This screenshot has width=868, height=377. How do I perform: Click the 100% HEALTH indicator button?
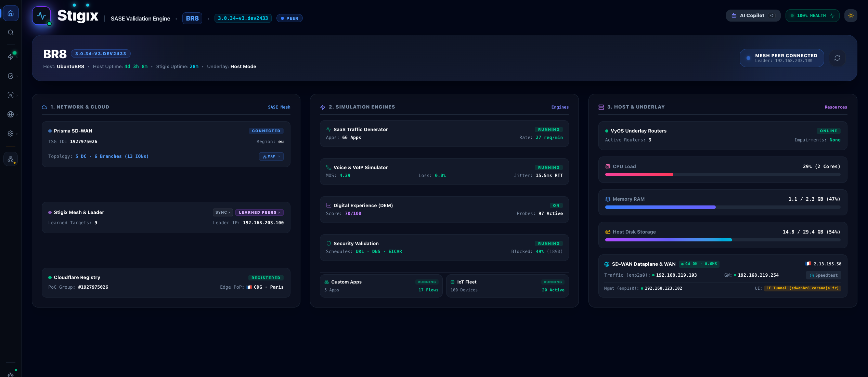point(812,16)
